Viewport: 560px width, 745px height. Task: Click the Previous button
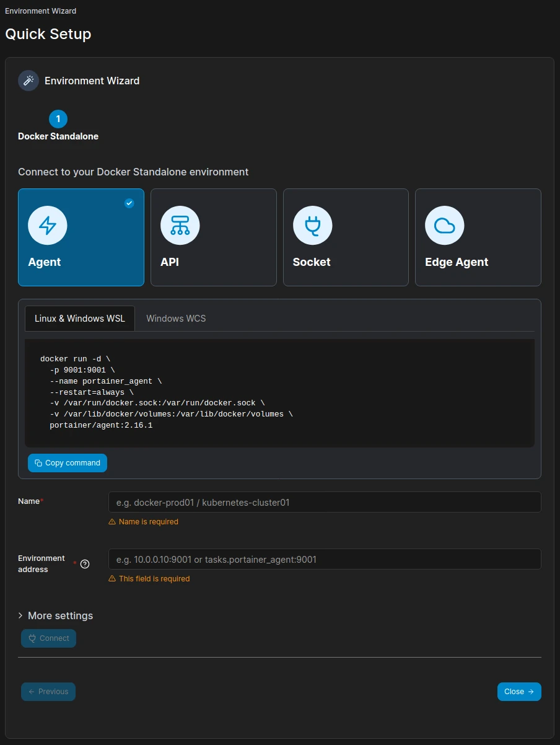(x=48, y=692)
